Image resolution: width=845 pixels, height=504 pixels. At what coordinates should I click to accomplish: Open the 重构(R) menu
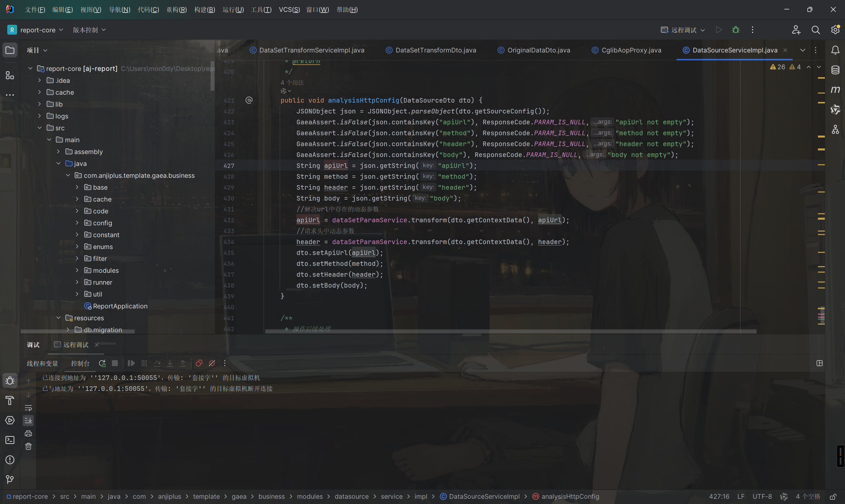tap(177, 10)
